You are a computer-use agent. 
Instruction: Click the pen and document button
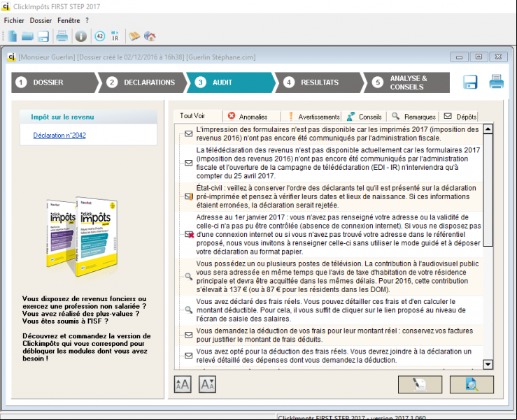point(420,384)
